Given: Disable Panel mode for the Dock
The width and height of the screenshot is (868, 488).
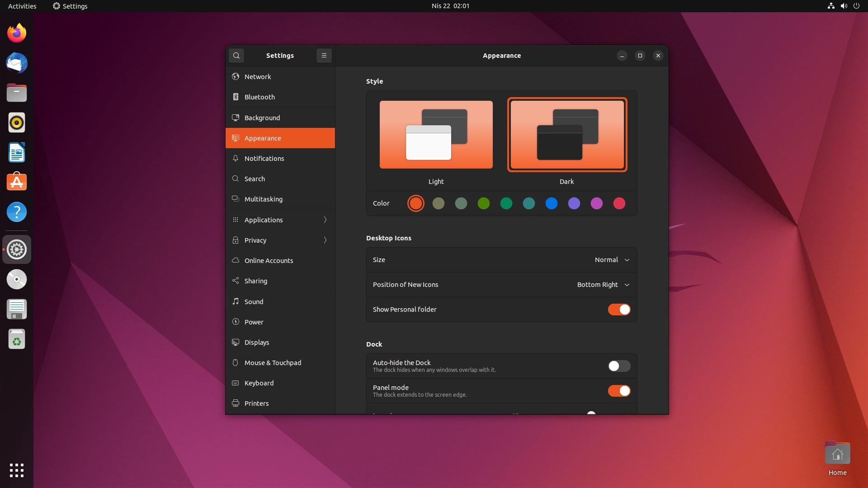Looking at the screenshot, I should pyautogui.click(x=619, y=390).
